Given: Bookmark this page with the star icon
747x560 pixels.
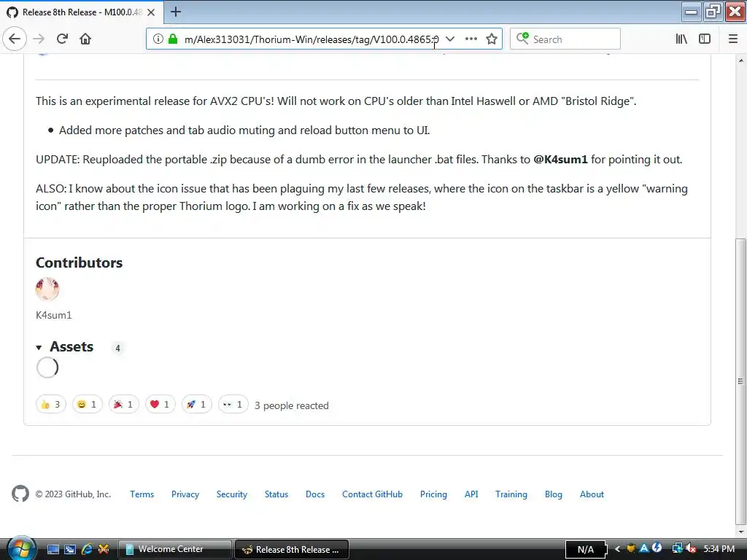Looking at the screenshot, I should coord(492,39).
